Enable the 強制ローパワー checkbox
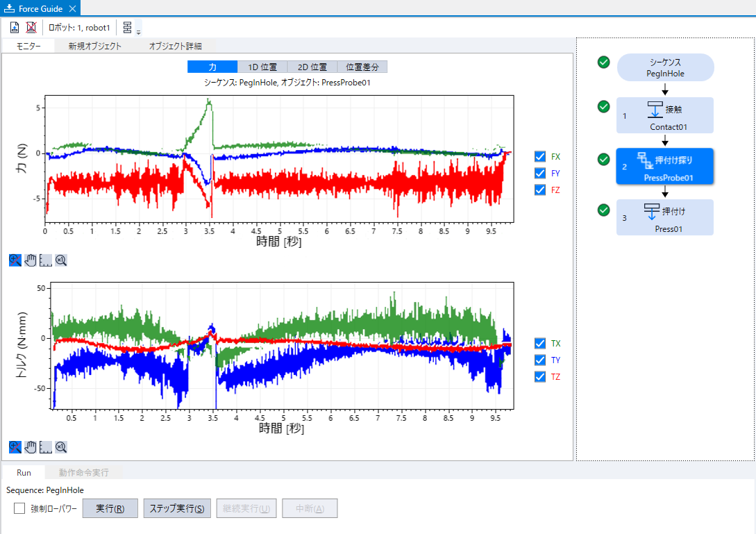 click(x=19, y=508)
